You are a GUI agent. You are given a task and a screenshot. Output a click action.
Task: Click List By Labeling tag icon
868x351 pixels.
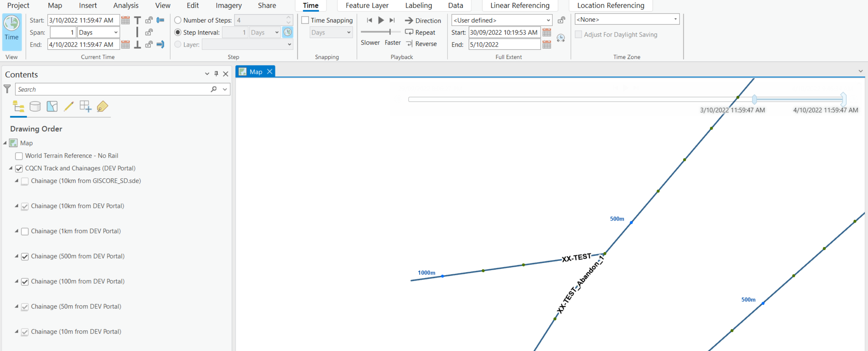coord(102,107)
